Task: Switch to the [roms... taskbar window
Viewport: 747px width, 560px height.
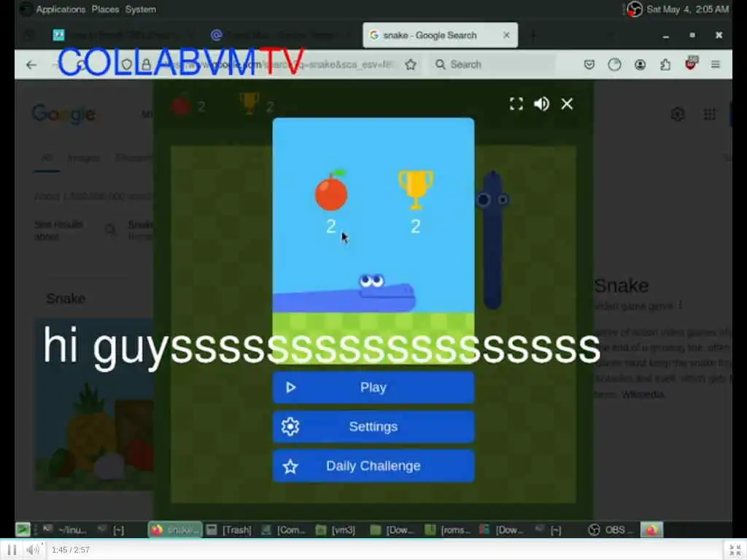Action: 447,530
